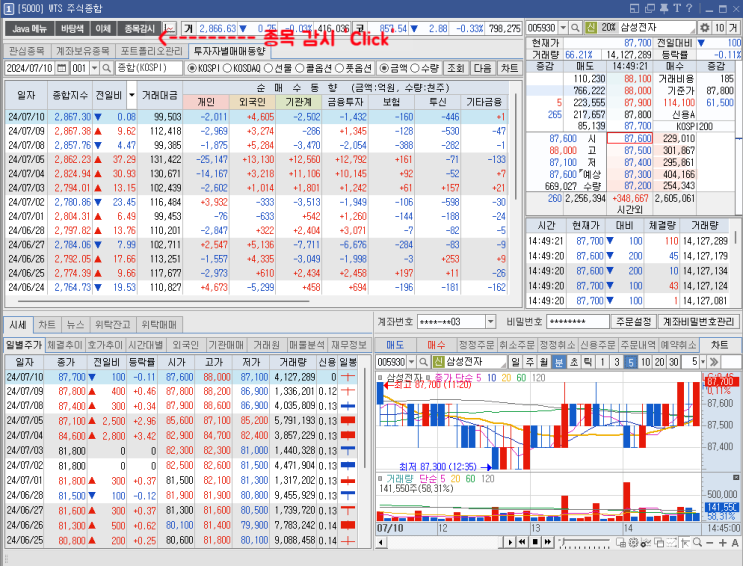Open 계좌비밀번호관리 button
The image size is (743, 566).
[x=698, y=322]
